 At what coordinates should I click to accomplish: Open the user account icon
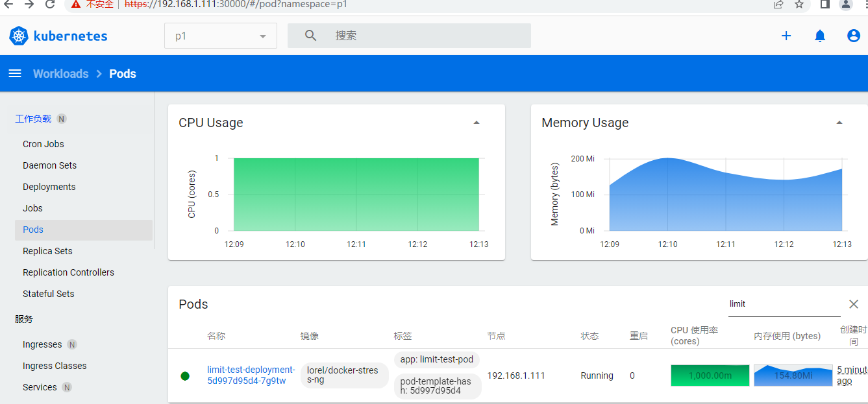click(854, 36)
